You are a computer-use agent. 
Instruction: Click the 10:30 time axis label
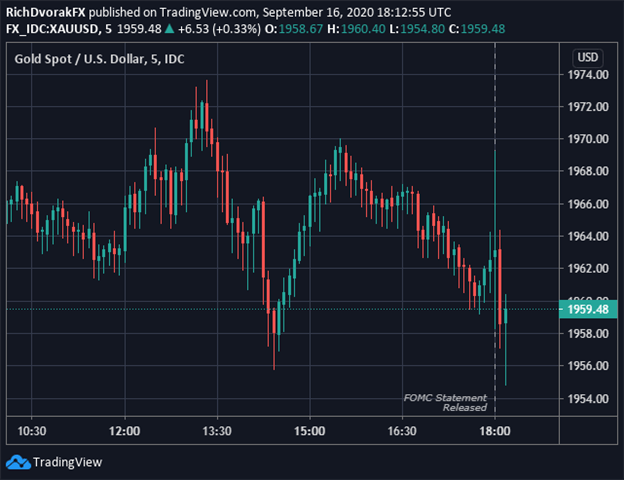coord(32,431)
